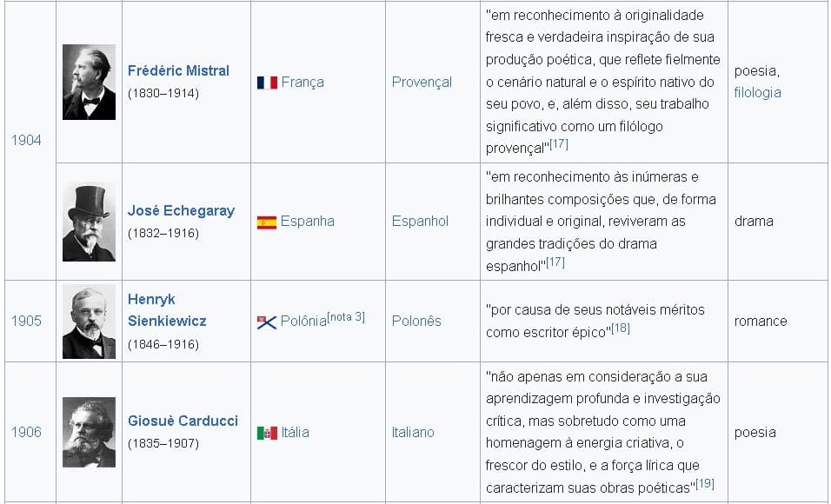The height and width of the screenshot is (504, 831).
Task: Click the Poland flag icon
Action: [x=267, y=322]
